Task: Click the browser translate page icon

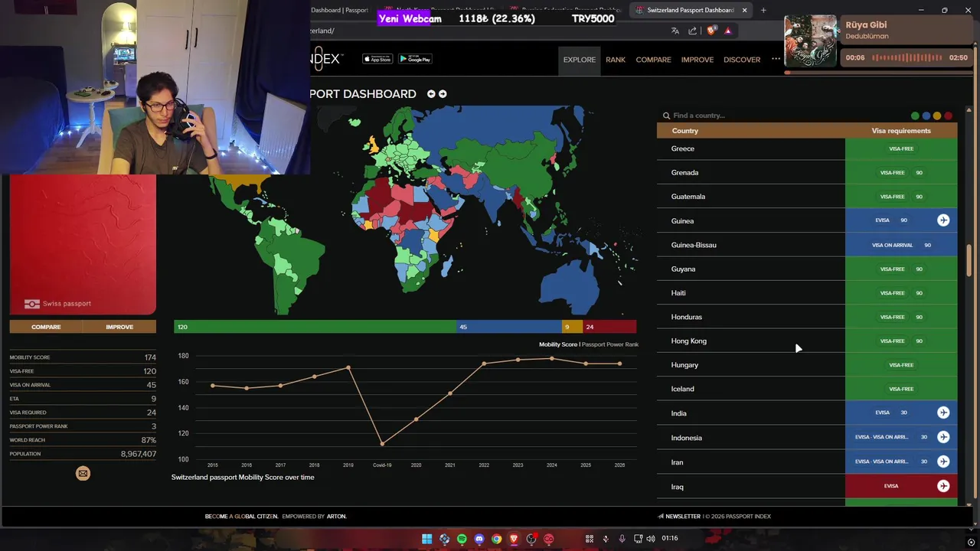Action: 675,31
